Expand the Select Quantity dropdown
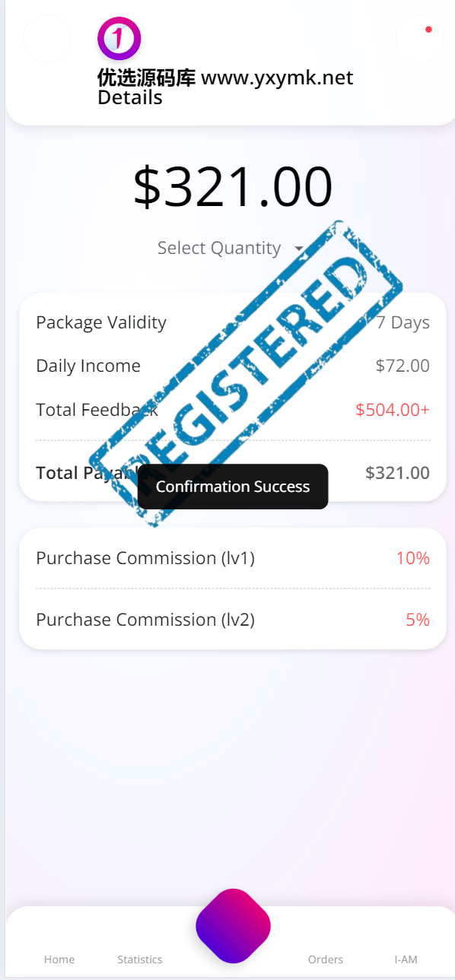Viewport: 455px width, 980px height. pos(231,249)
